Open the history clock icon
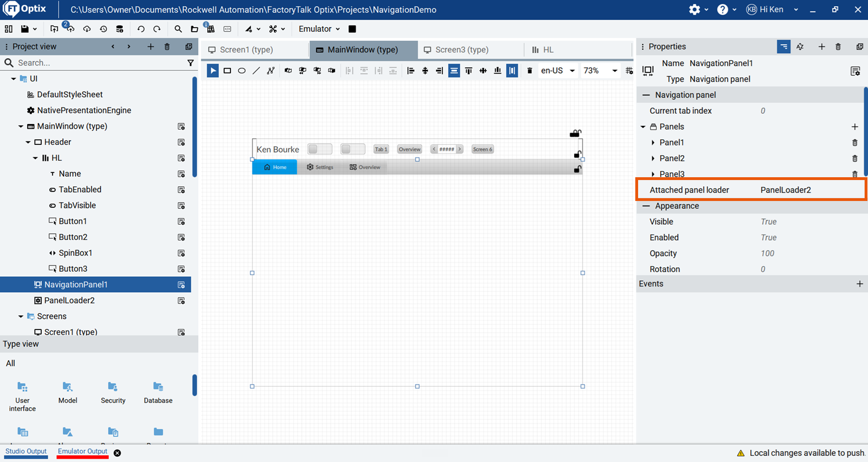Screen dimensions: 868x462 pos(103,29)
